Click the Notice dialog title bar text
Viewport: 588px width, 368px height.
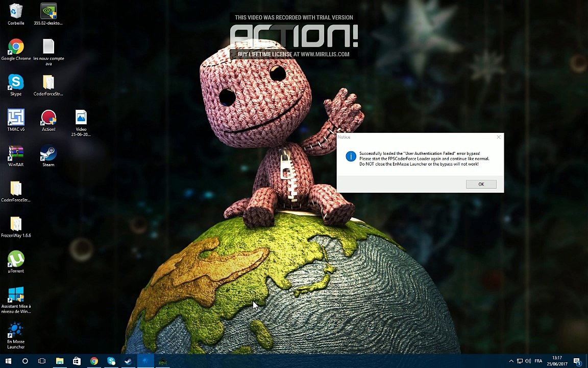344,137
